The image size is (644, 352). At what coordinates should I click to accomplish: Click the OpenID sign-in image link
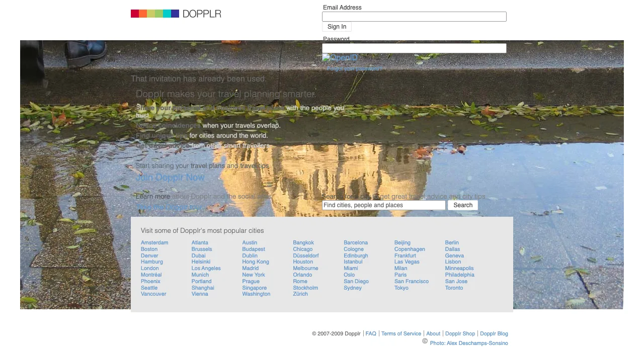pos(340,58)
